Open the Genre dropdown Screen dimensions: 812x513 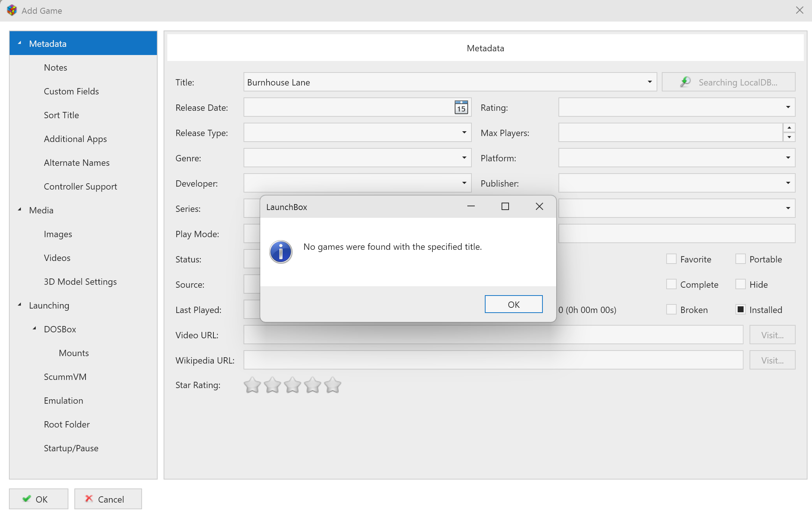464,158
